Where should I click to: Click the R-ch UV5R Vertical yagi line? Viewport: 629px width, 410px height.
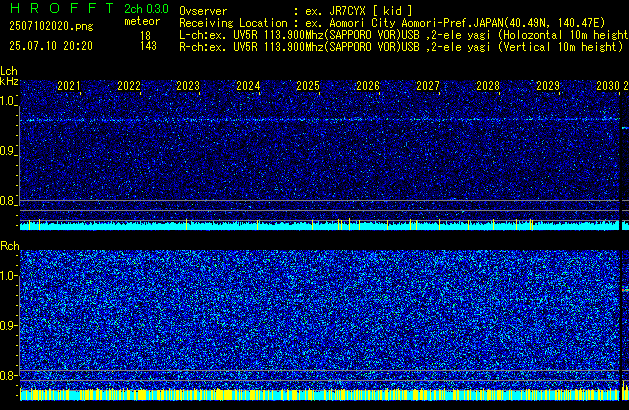[401, 47]
